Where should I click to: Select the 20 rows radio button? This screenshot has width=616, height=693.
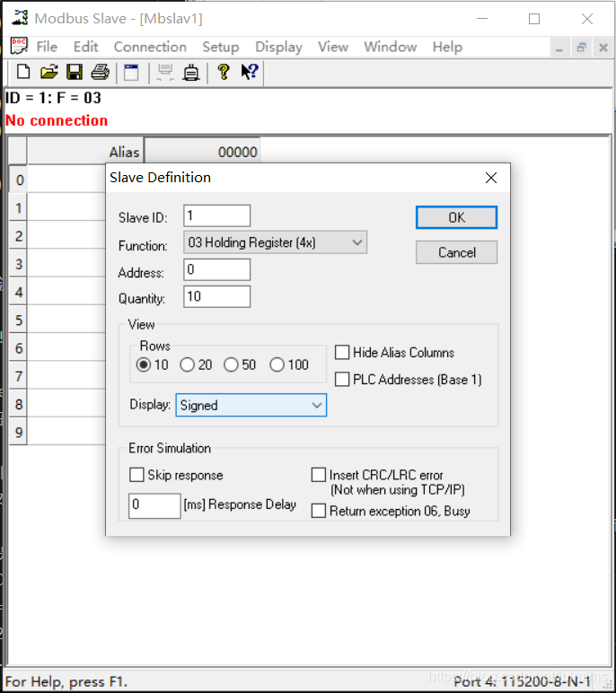(x=187, y=364)
